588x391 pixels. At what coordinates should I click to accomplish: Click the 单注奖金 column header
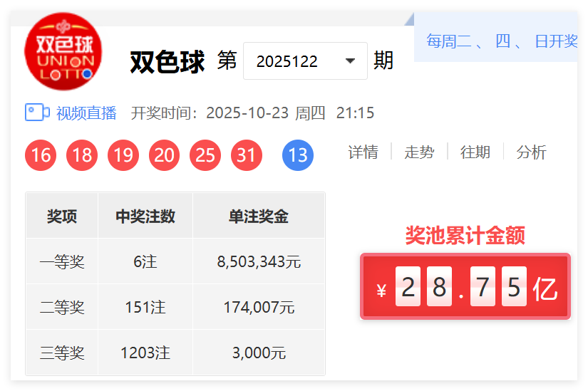259,217
